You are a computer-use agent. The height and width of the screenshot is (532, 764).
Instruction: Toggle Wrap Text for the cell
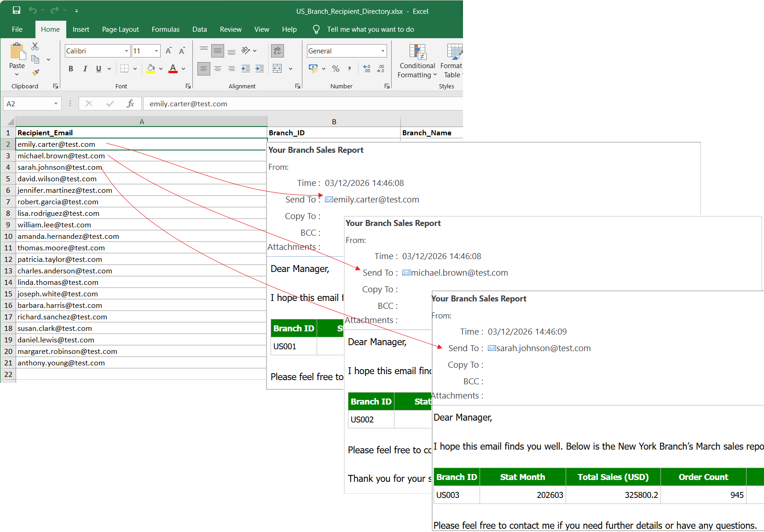point(278,51)
